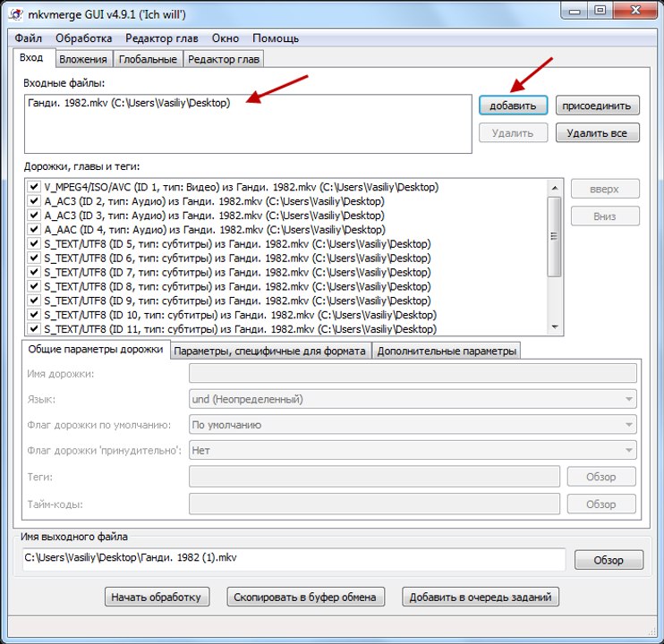The height and width of the screenshot is (644, 664).
Task: Click the присоединить button
Action: (x=597, y=106)
